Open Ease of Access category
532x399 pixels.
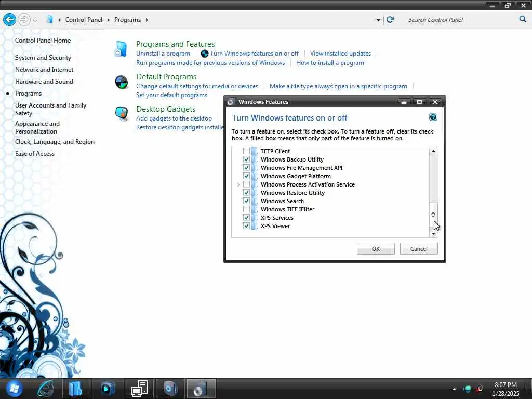[x=35, y=154]
